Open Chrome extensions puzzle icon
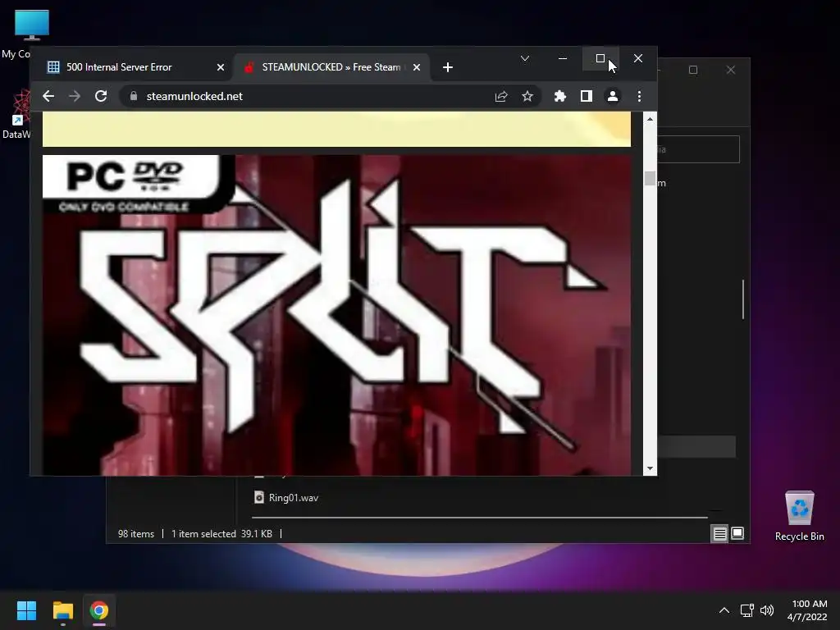Screen dimensions: 840x630 click(x=559, y=97)
